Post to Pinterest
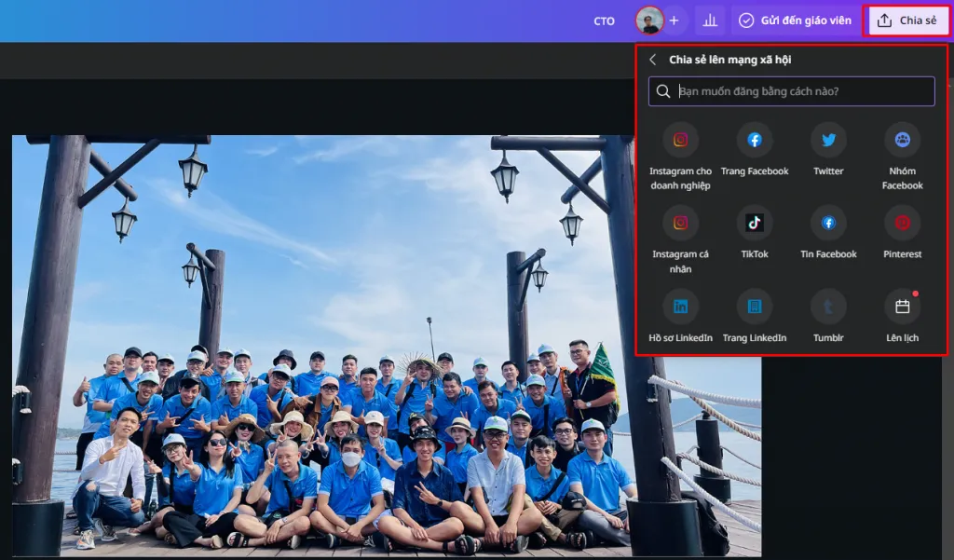The image size is (954, 560). point(902,223)
